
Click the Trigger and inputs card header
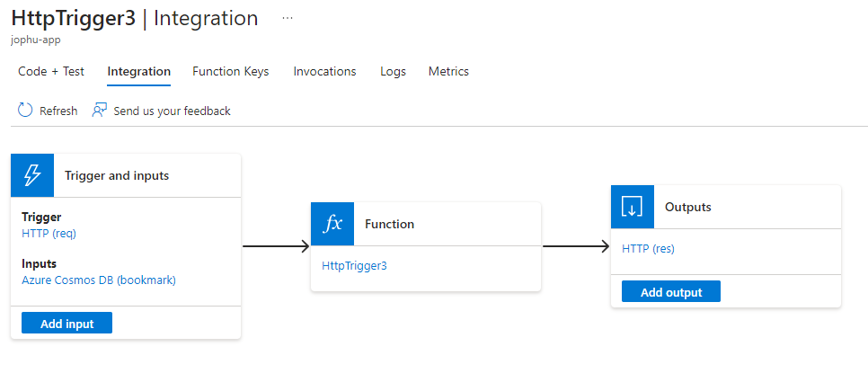pos(117,175)
